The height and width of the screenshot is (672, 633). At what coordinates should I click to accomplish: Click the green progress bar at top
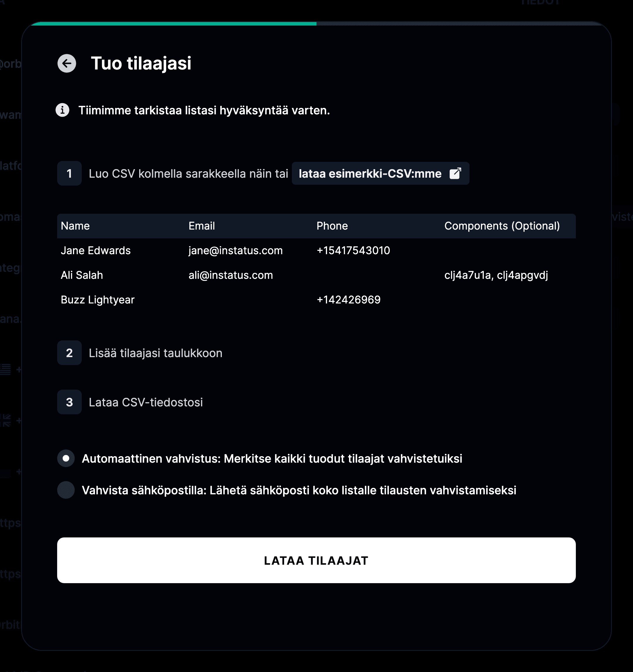(x=173, y=24)
